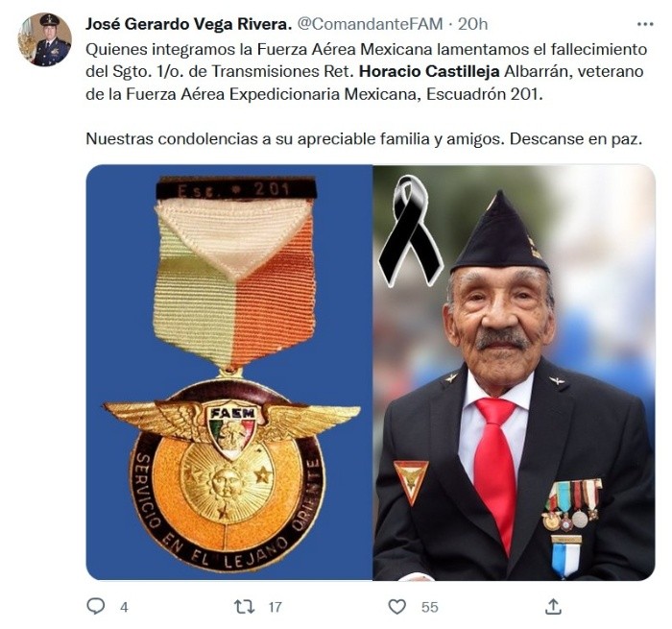This screenshot has height=629, width=672.
Task: Pick the black mourning ribbon in photo
Action: tap(411, 230)
